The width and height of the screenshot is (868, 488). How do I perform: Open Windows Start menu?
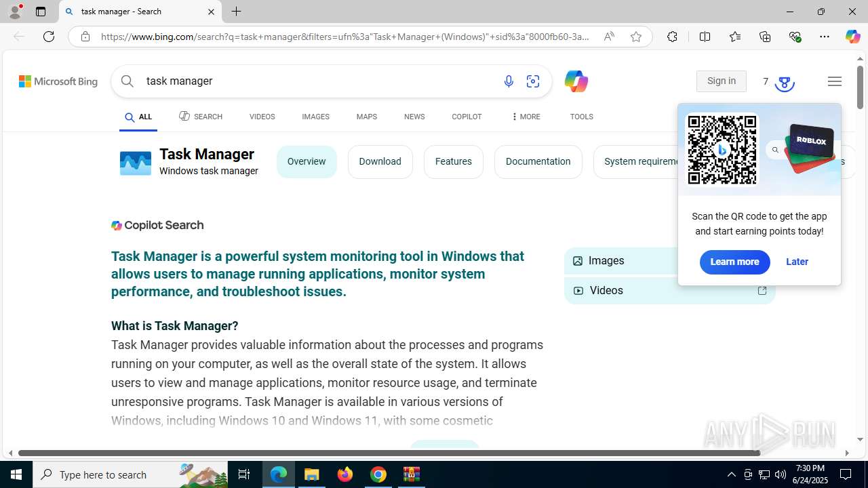[16, 474]
